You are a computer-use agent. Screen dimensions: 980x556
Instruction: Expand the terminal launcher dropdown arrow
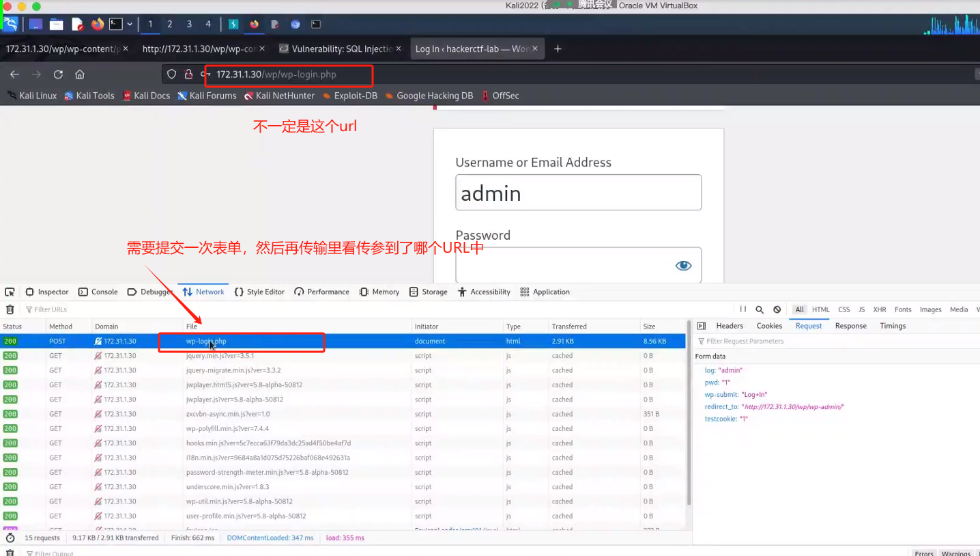(x=130, y=24)
